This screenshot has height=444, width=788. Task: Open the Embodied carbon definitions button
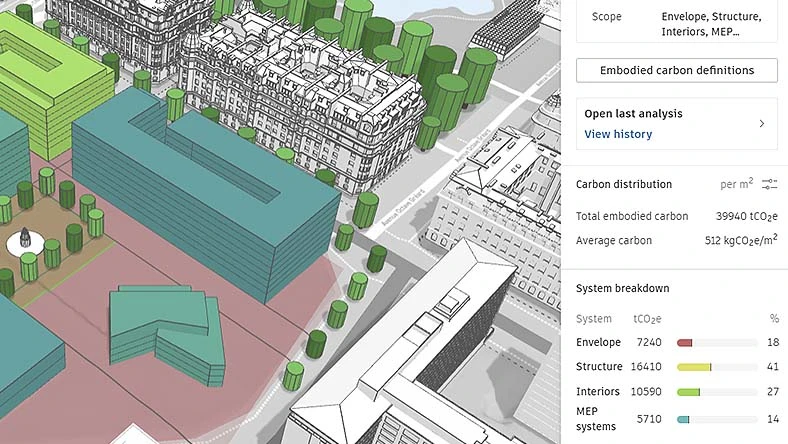pos(676,70)
